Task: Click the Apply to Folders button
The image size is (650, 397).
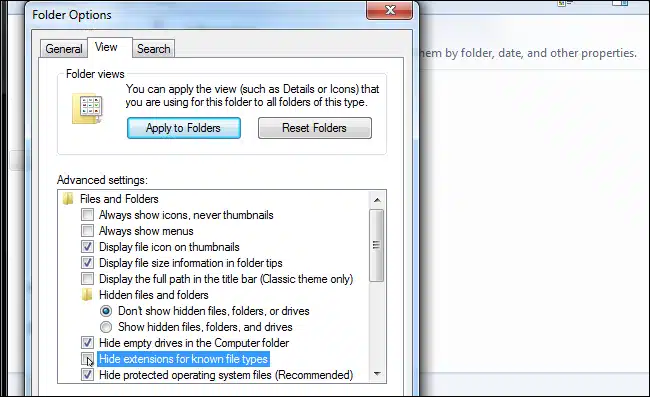Action: [x=184, y=128]
